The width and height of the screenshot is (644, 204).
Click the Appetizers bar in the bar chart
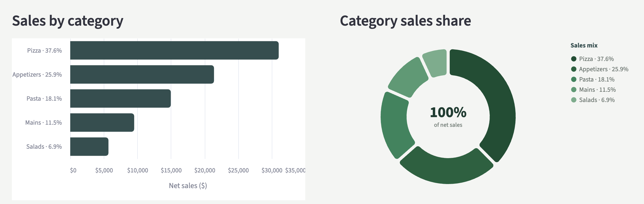pos(142,74)
